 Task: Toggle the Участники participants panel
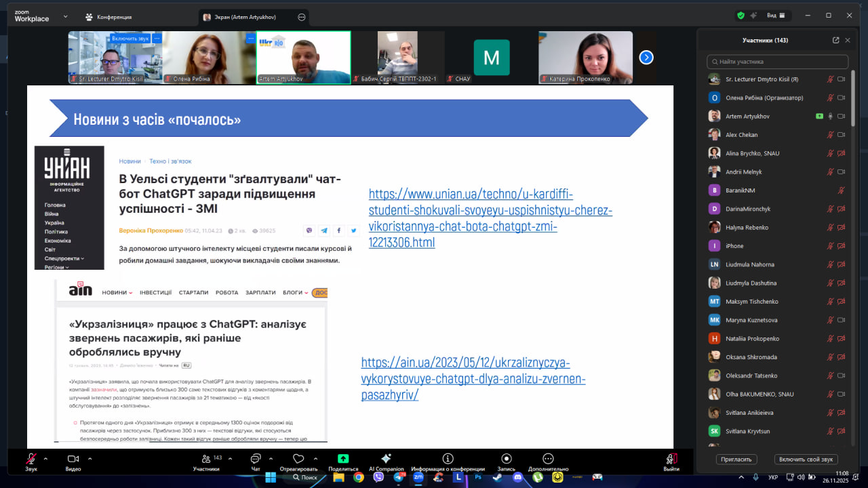[x=205, y=460]
